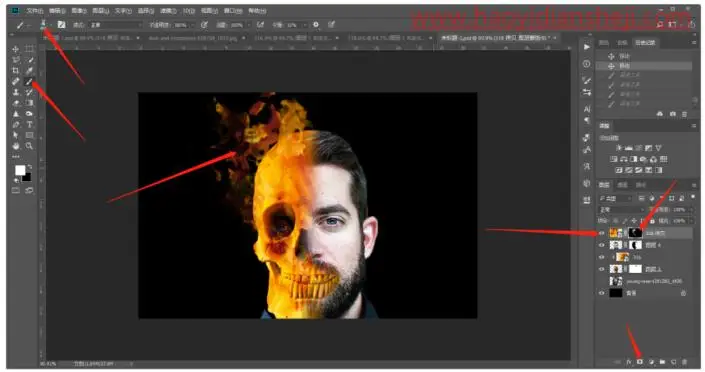This screenshot has width=705, height=372.
Task: Select the Clone Stamp tool
Action: click(16, 92)
